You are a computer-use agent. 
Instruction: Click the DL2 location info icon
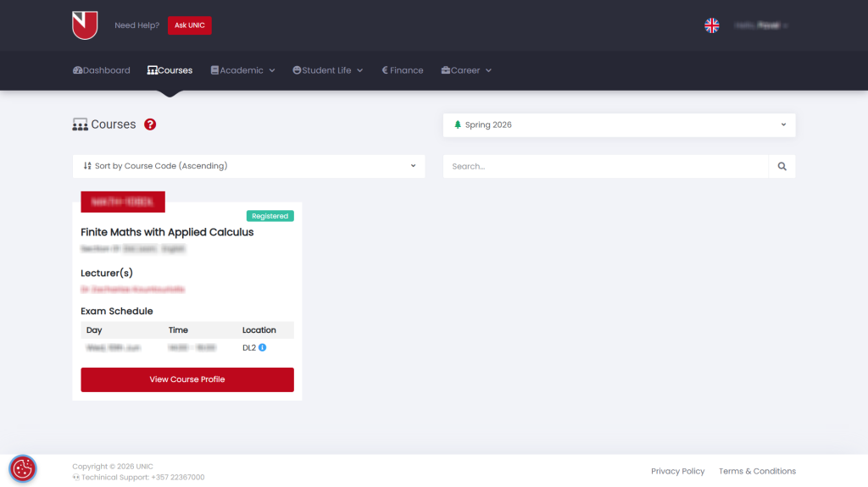(263, 347)
